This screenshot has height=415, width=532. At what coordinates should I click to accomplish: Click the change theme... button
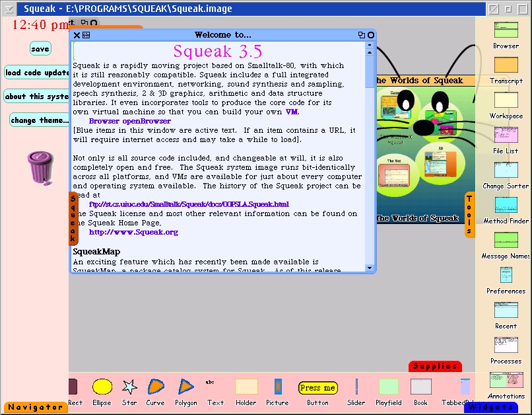coord(40,120)
